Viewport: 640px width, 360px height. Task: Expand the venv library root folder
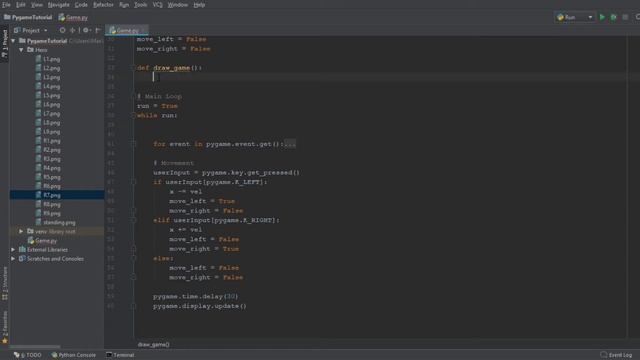21,231
